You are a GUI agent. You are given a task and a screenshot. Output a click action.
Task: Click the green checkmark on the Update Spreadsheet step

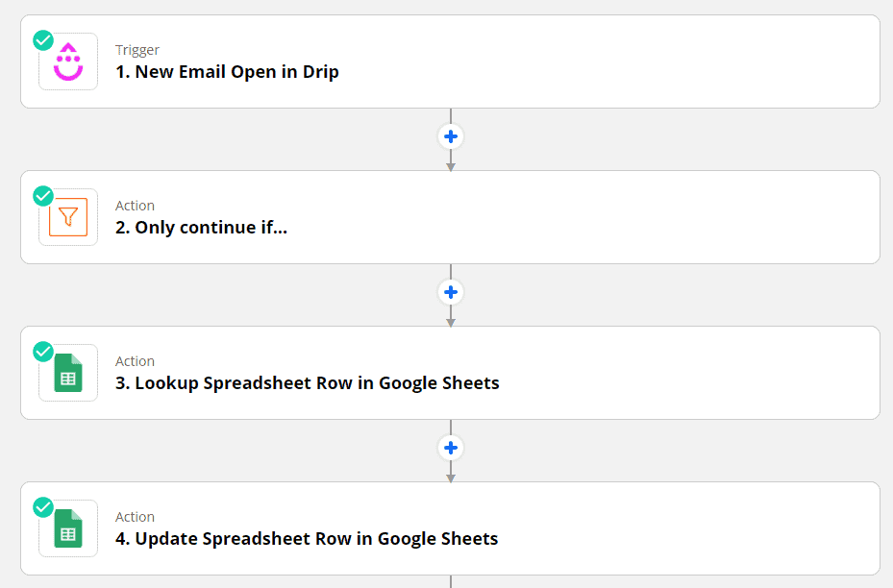pos(43,507)
